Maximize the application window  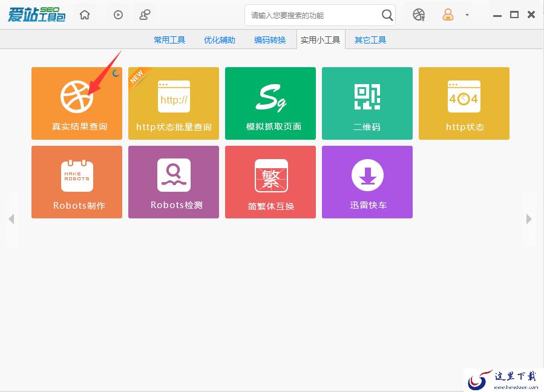pos(514,15)
